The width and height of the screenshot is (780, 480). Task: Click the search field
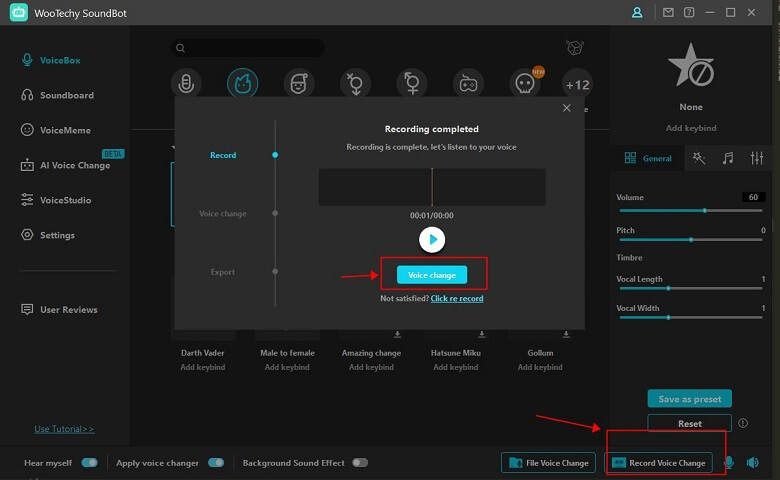(248, 48)
